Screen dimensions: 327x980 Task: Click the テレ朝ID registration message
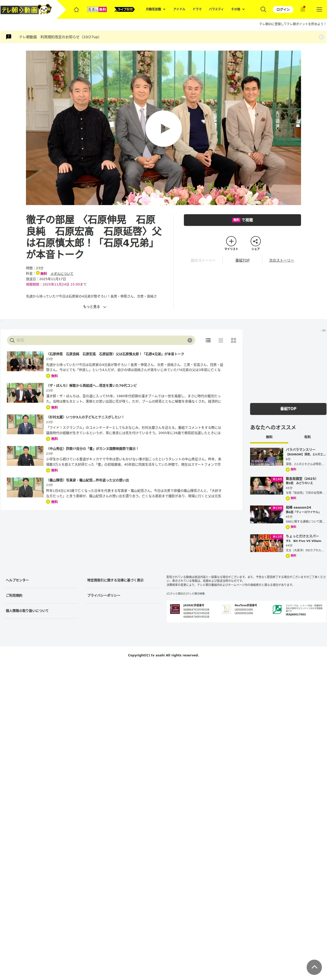click(x=292, y=24)
